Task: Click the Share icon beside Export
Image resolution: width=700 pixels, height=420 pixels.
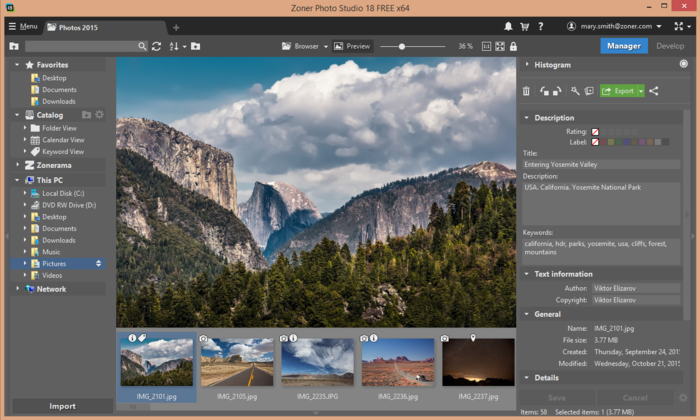Action: click(x=654, y=91)
